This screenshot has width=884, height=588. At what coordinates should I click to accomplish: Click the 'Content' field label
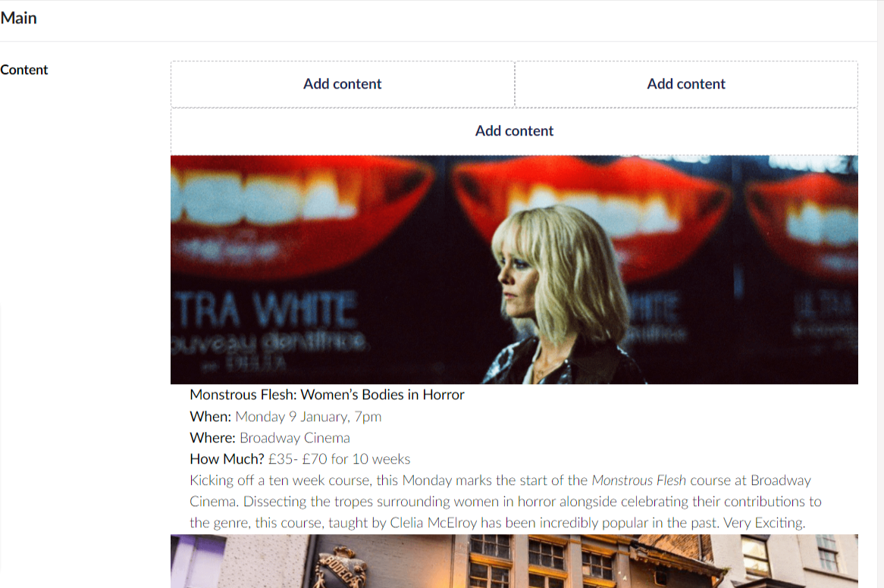(24, 70)
